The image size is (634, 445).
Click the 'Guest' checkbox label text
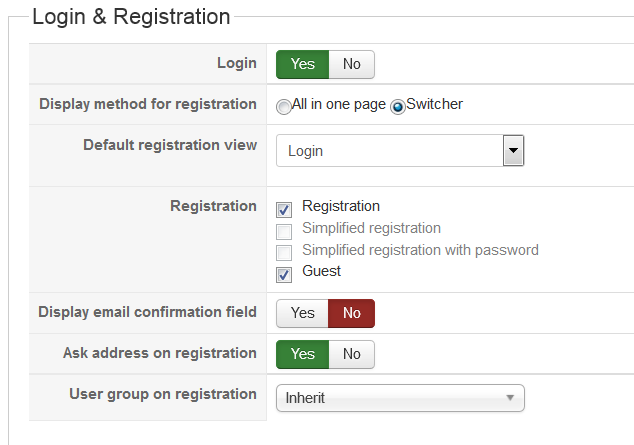321,271
